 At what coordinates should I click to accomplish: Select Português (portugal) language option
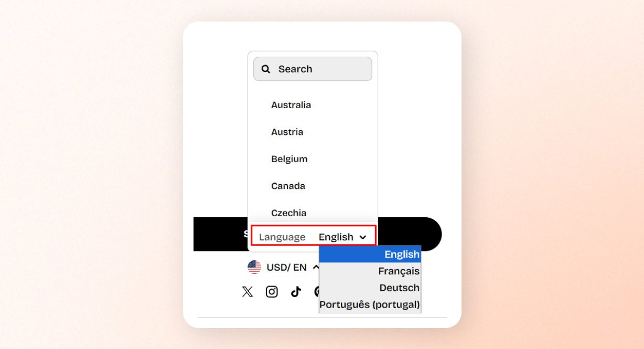point(370,305)
